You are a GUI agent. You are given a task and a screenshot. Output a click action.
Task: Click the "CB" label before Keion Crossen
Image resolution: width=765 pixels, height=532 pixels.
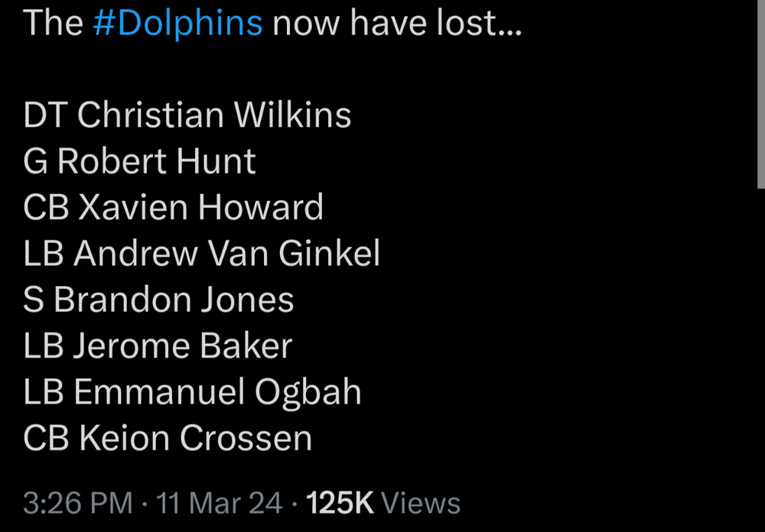[x=46, y=439]
